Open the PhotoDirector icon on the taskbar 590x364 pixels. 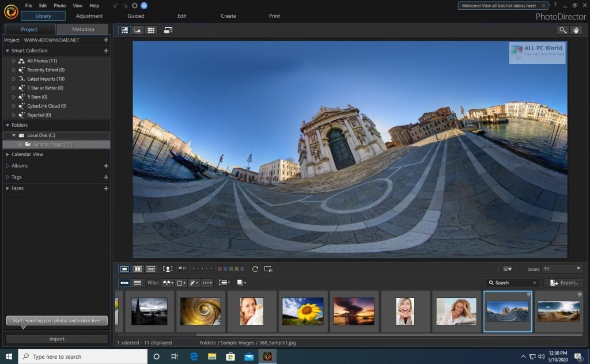click(x=267, y=357)
